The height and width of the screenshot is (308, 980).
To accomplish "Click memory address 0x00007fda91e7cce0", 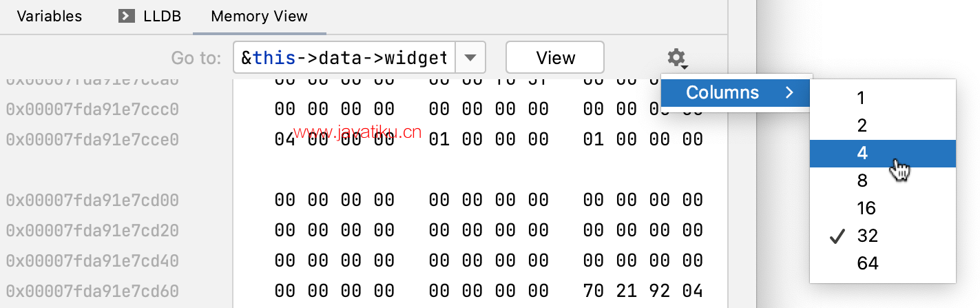I will [92, 140].
